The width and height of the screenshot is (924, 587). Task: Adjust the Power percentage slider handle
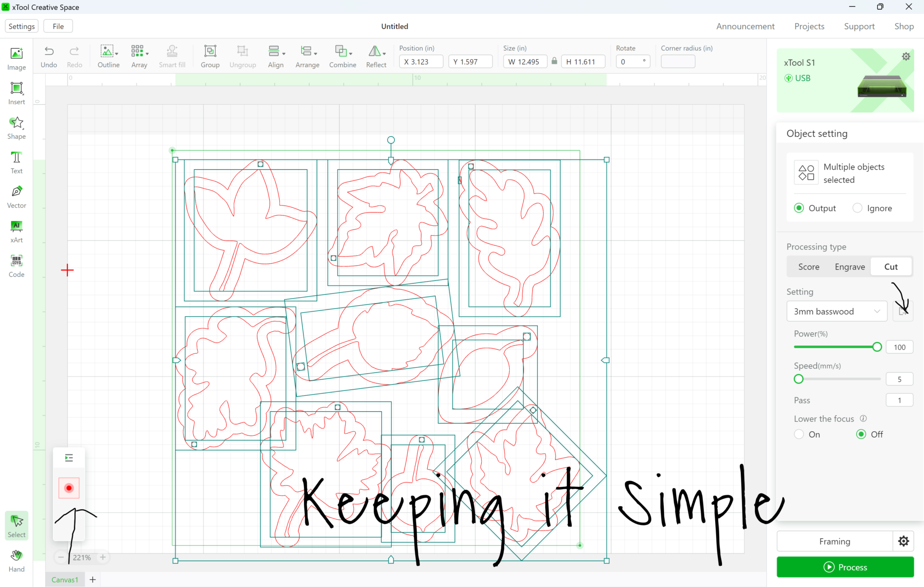coord(877,347)
